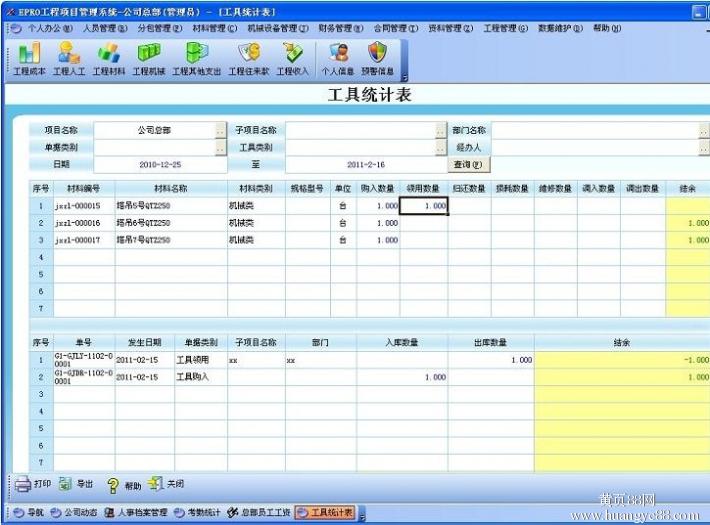Open the 工程材料 toolbar icon

[109, 58]
